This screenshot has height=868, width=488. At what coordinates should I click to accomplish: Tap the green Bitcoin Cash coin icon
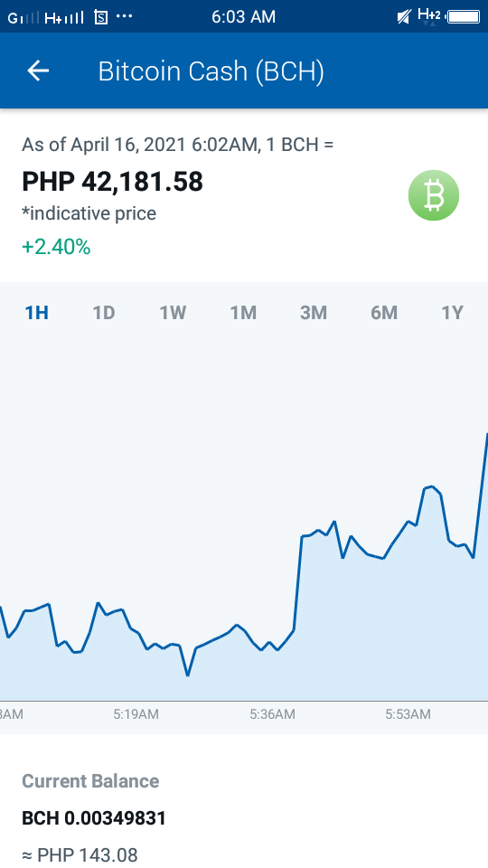click(434, 195)
